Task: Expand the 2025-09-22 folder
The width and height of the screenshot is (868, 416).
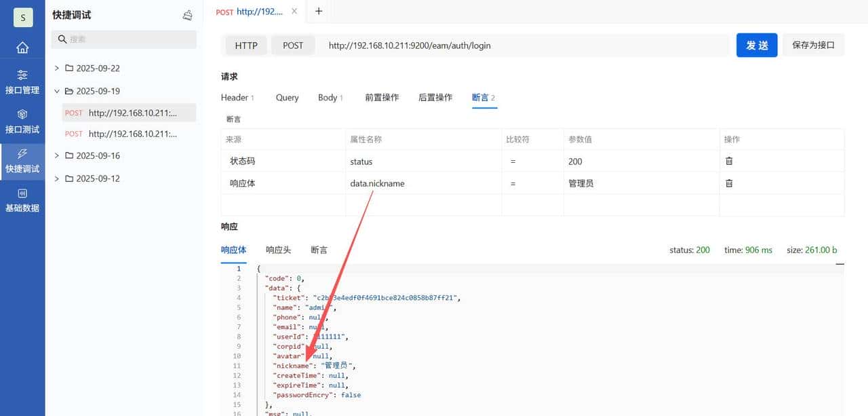Action: [x=57, y=68]
